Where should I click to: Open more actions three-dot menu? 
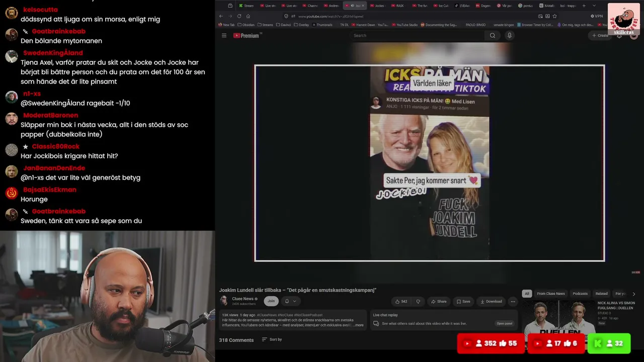click(513, 302)
